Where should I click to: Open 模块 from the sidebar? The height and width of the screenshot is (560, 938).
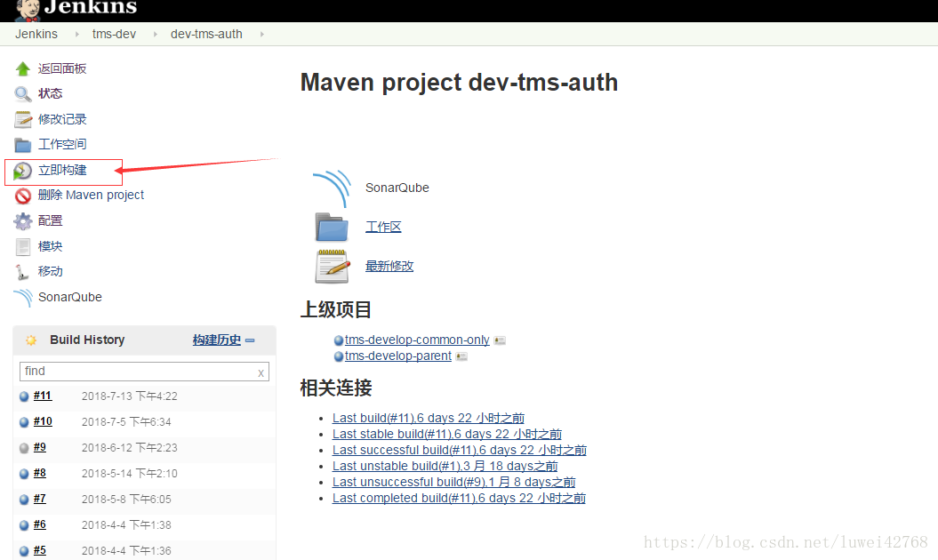[51, 246]
